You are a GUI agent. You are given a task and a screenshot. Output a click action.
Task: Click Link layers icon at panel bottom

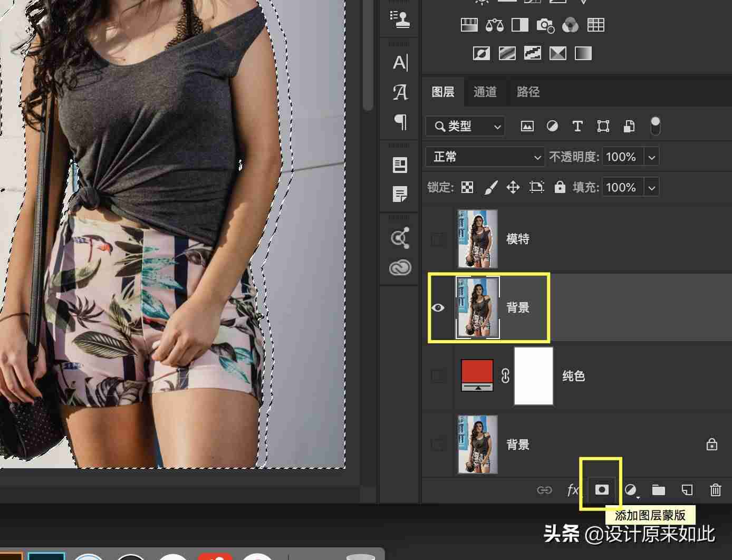[x=544, y=490]
